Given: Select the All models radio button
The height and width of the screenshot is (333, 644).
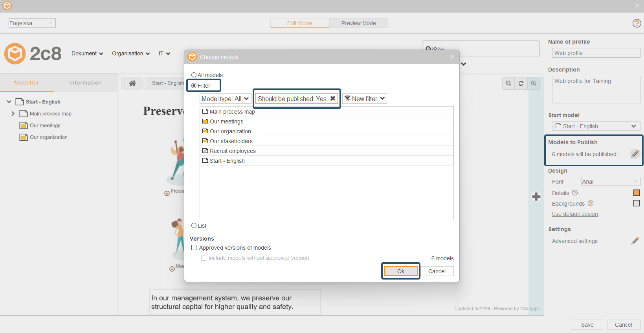Looking at the screenshot, I should click(x=194, y=75).
